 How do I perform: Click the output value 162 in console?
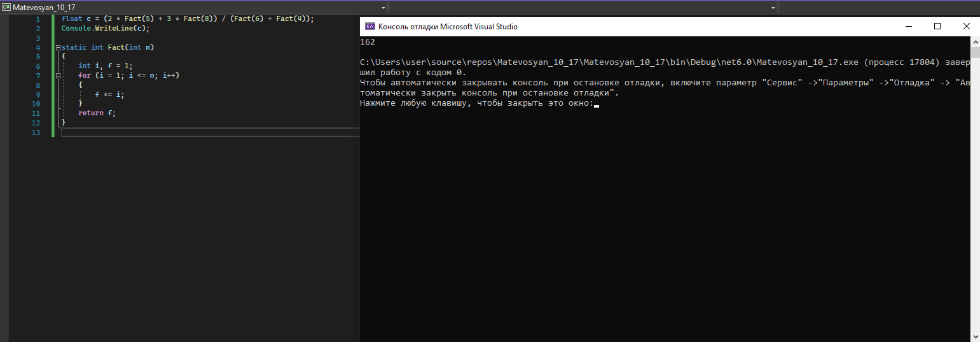tap(367, 42)
